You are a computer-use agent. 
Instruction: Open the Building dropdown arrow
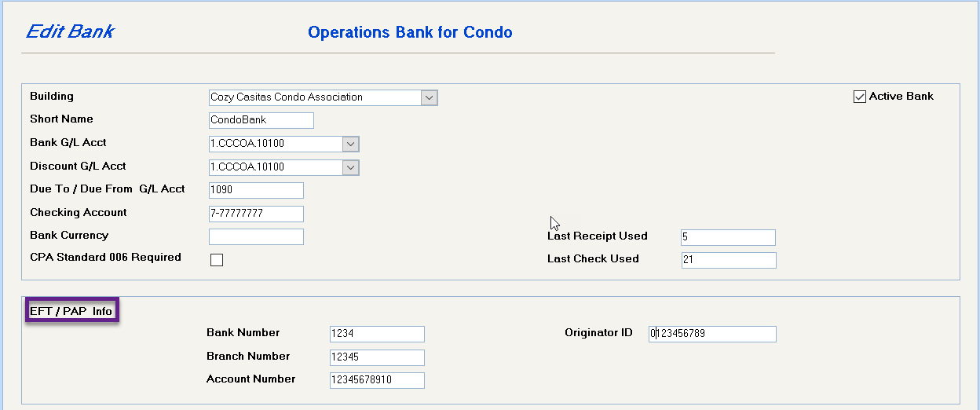click(x=429, y=97)
